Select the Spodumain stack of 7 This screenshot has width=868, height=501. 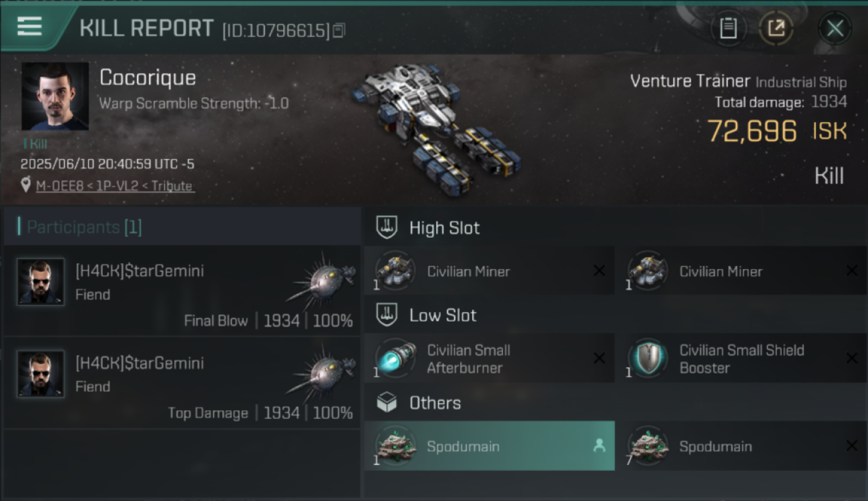pyautogui.click(x=741, y=446)
